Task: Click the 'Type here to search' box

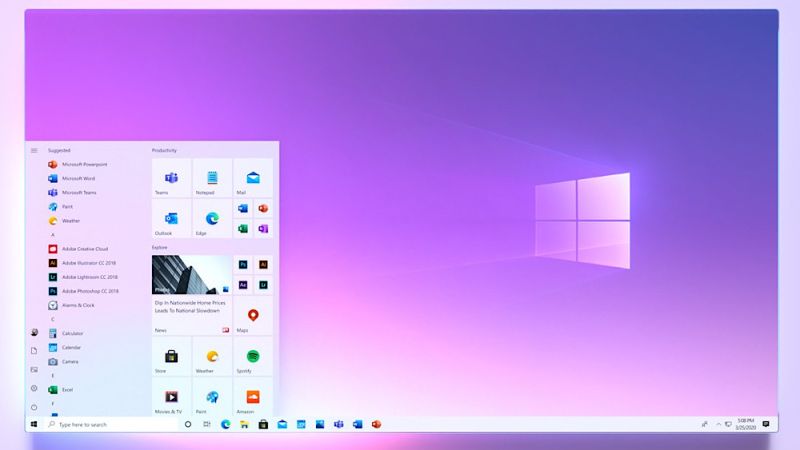Action: 111,424
